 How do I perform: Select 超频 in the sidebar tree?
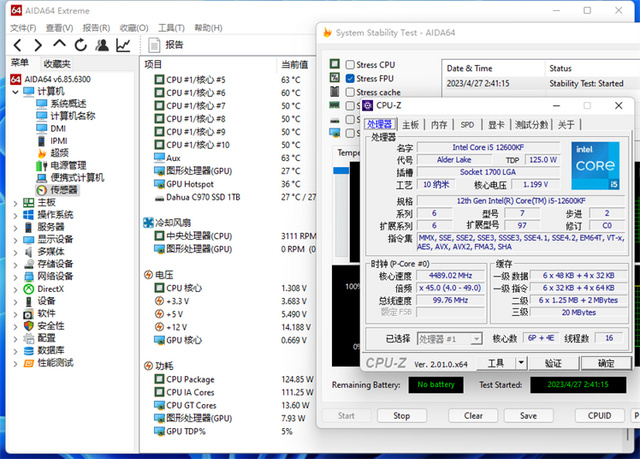coord(59,153)
